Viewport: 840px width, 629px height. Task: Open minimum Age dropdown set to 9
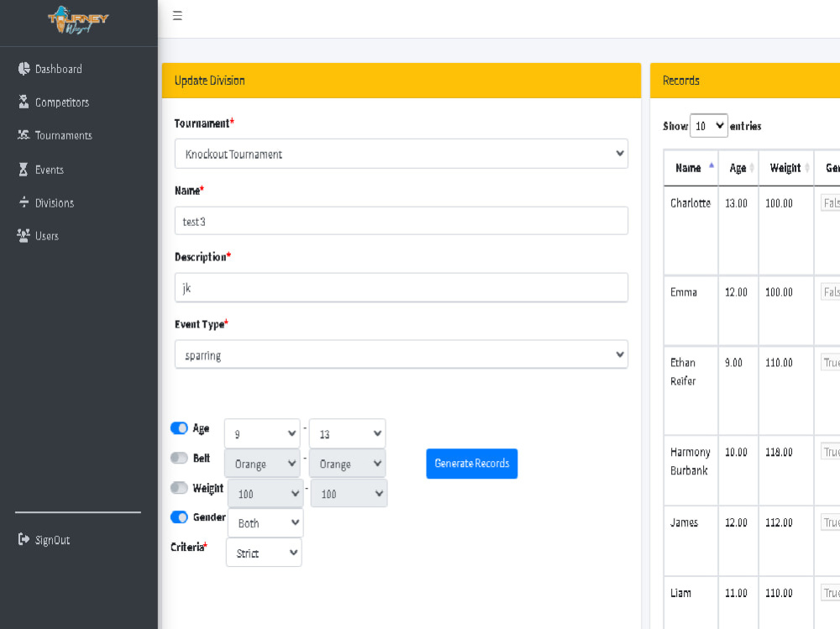point(262,433)
